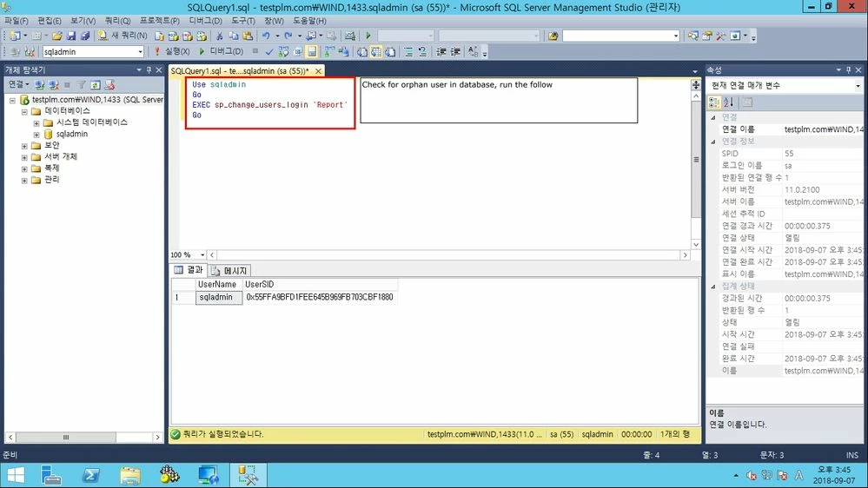The width and height of the screenshot is (868, 488).
Task: Save the current query with the disk icon
Action: tap(71, 36)
